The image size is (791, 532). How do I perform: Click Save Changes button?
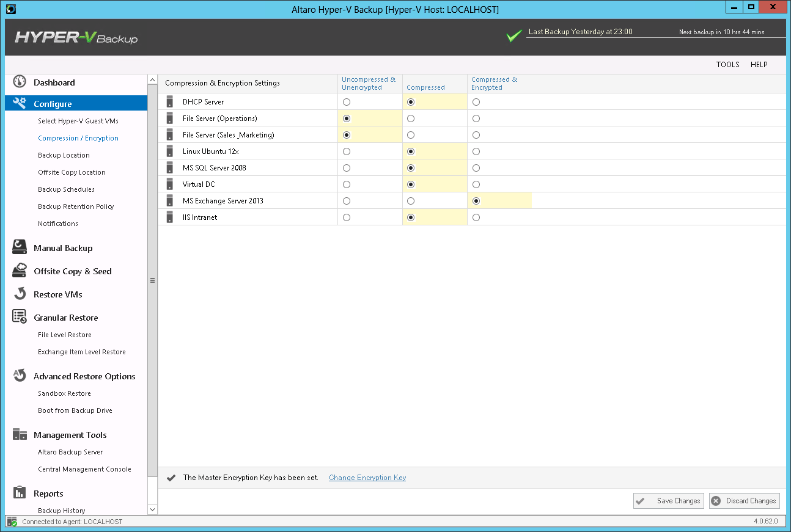pos(669,501)
